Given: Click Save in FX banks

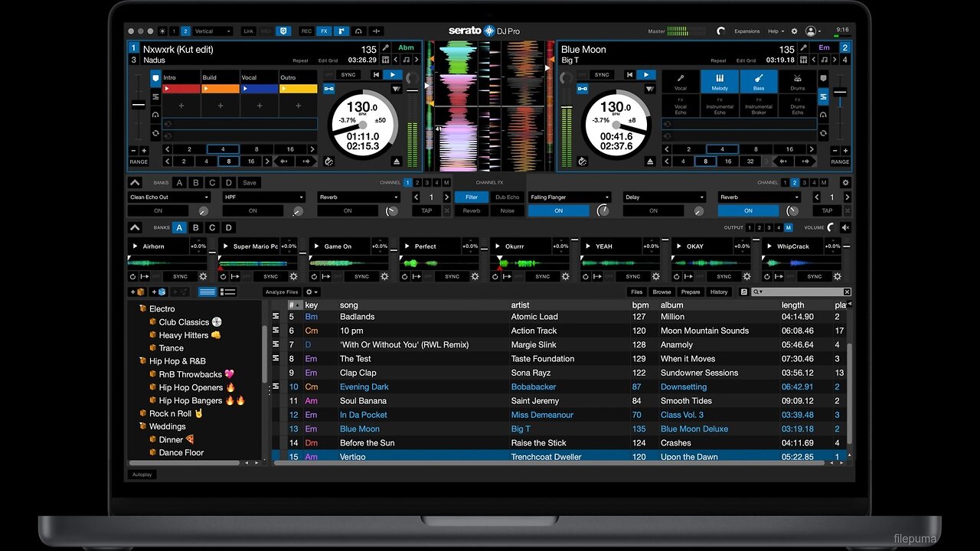Looking at the screenshot, I should pos(250,183).
